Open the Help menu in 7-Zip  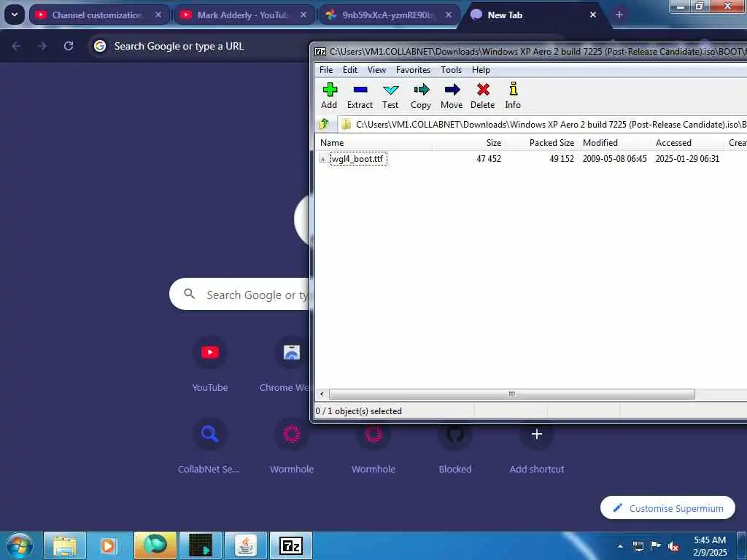[x=481, y=70]
